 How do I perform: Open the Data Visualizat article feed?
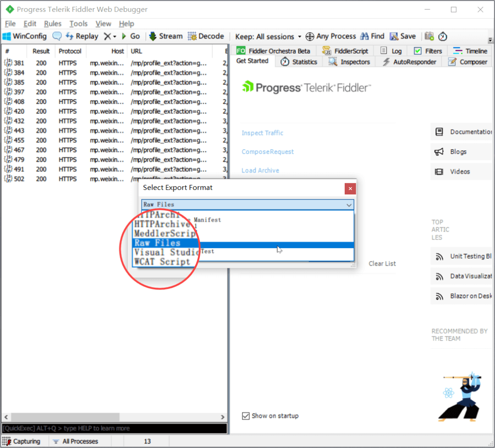462,276
